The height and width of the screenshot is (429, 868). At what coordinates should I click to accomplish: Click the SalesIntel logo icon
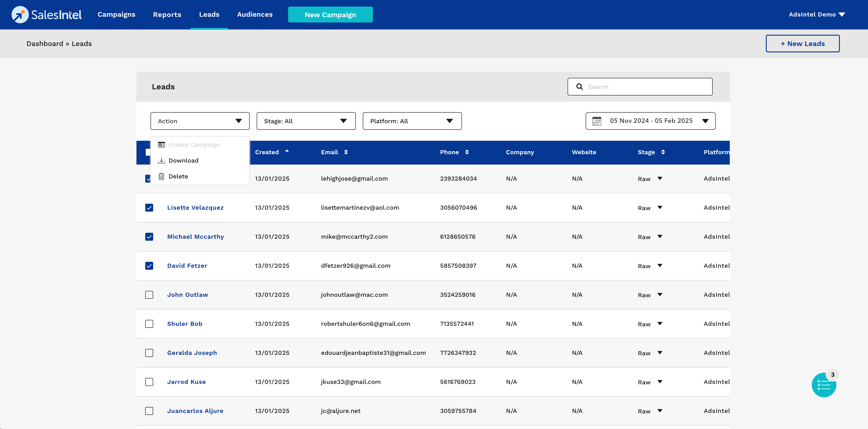pos(20,15)
